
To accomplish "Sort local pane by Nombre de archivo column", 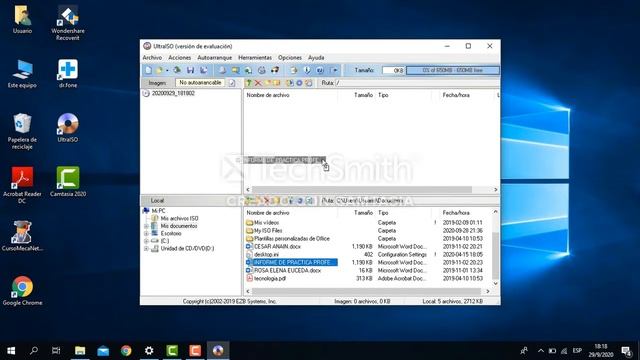I will 291,213.
